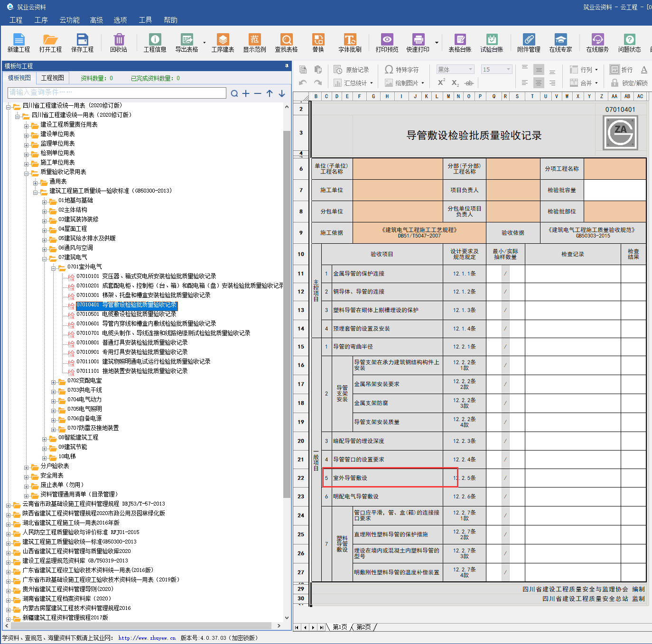652x644 pixels.
Task: Expand the 08智能建筑工程 tree node
Action: tap(45, 439)
